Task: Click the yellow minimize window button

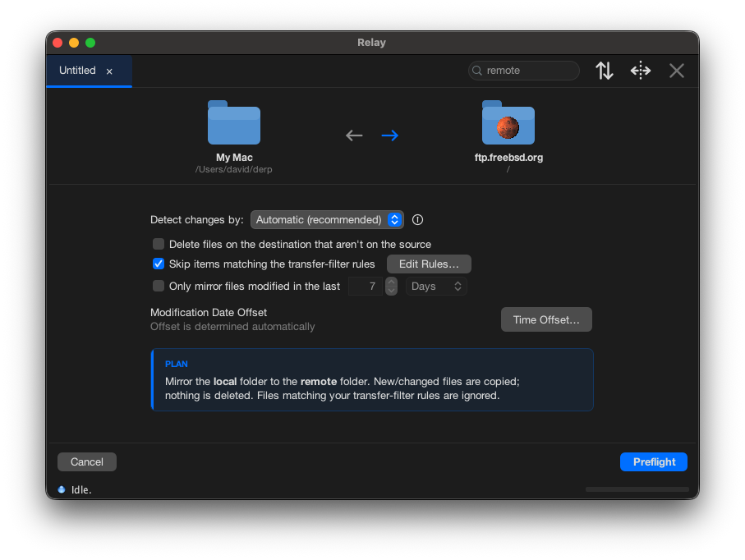Action: click(x=74, y=43)
